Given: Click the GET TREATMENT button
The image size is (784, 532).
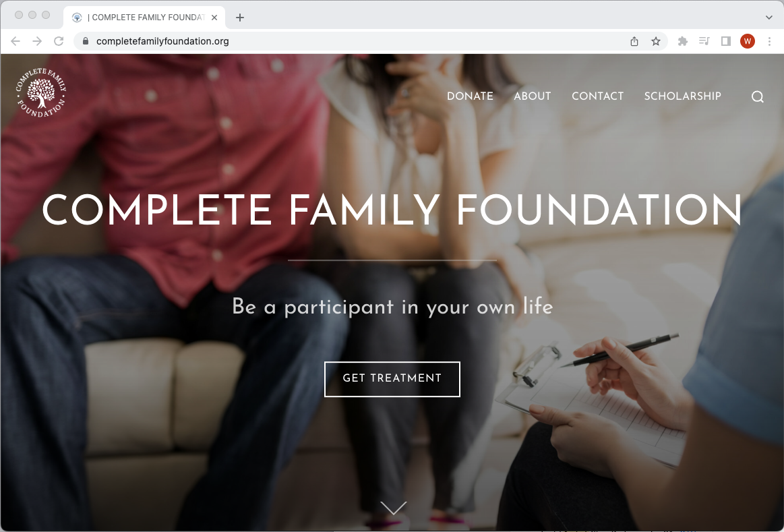Looking at the screenshot, I should [x=392, y=379].
